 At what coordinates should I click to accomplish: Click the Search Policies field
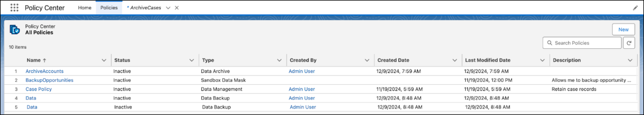(582, 43)
